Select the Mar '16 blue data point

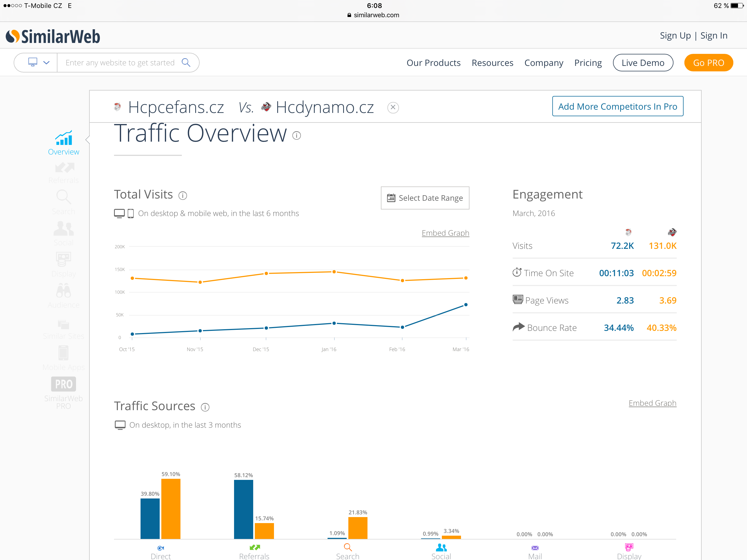pyautogui.click(x=466, y=305)
